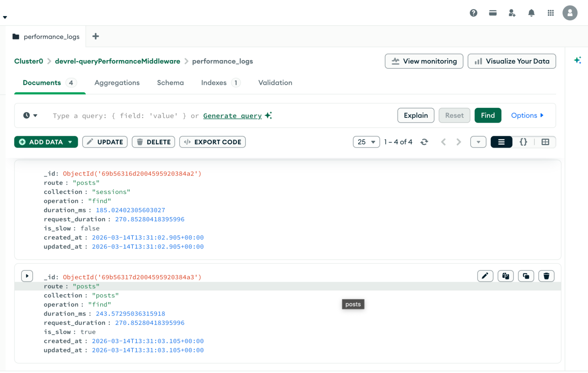Viewport: 588px width, 373px height.
Task: Switch to list view
Action: [x=501, y=142]
